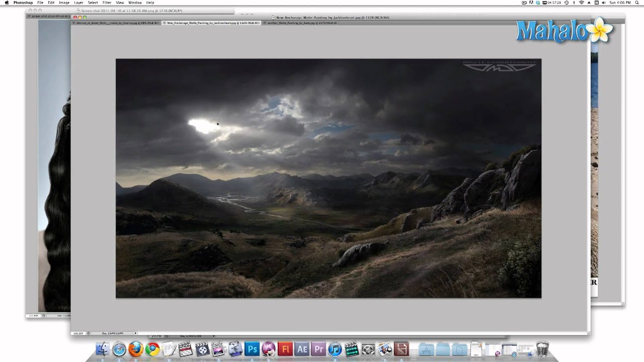The height and width of the screenshot is (362, 644).
Task: Close the Devices_of_Babel_Myth tab
Action: [73, 23]
